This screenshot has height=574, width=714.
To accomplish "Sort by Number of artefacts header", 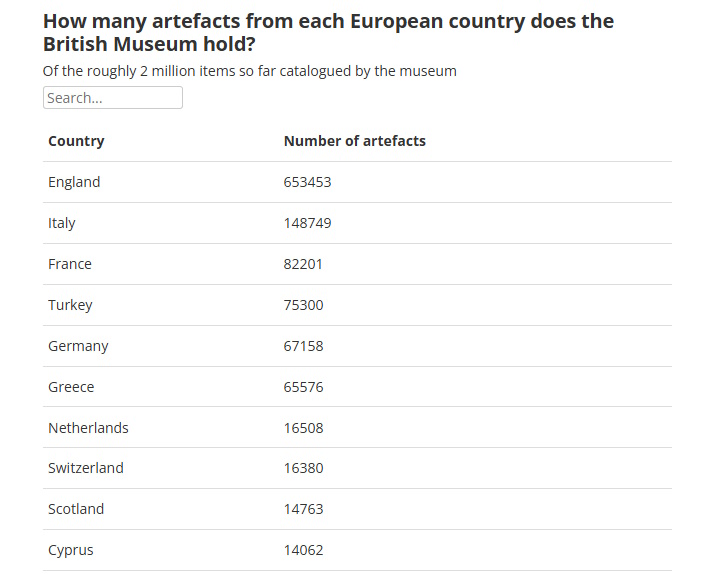I will click(354, 141).
